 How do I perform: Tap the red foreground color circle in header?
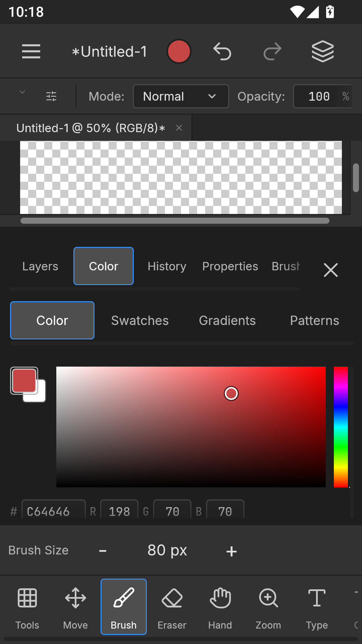tap(179, 51)
